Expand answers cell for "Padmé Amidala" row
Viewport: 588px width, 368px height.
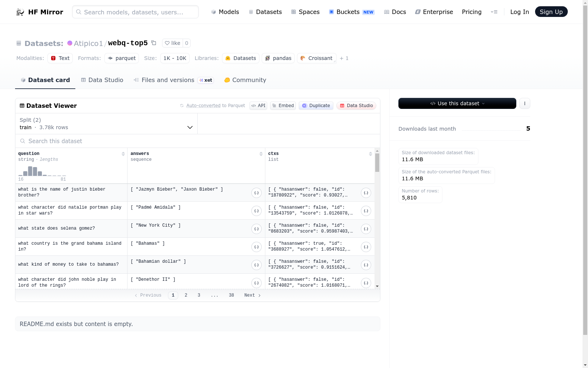(257, 211)
